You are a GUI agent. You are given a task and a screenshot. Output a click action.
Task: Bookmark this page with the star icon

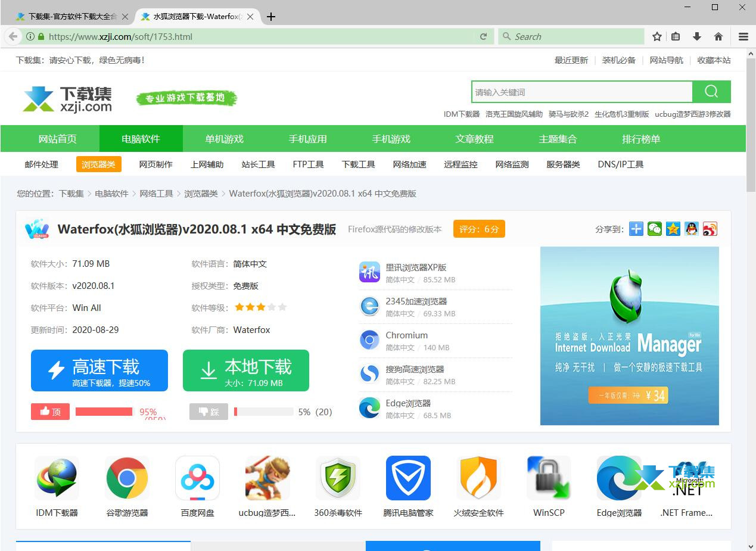657,36
